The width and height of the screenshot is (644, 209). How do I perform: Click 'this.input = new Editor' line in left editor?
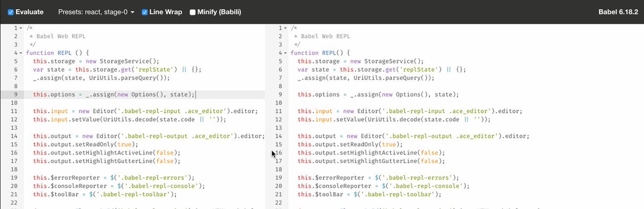click(145, 111)
